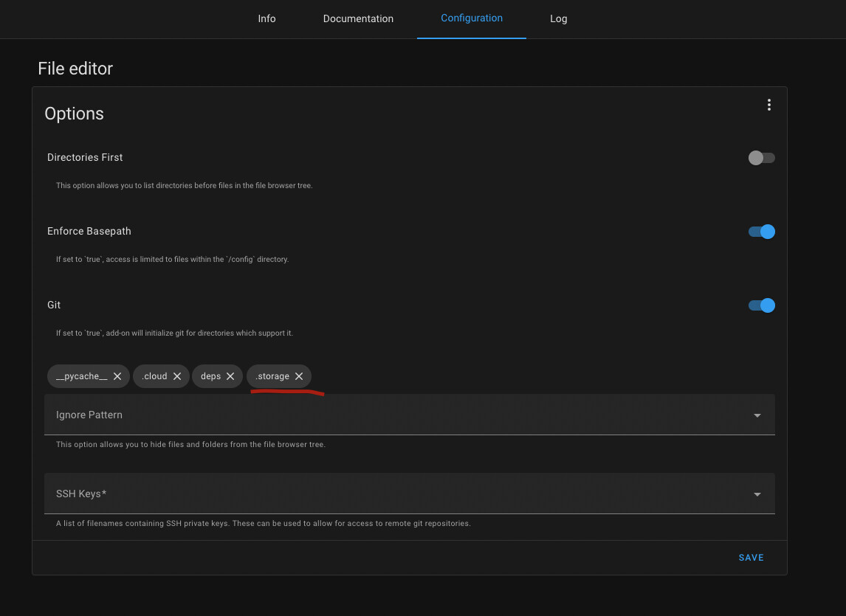Select the .storage chip label

272,376
